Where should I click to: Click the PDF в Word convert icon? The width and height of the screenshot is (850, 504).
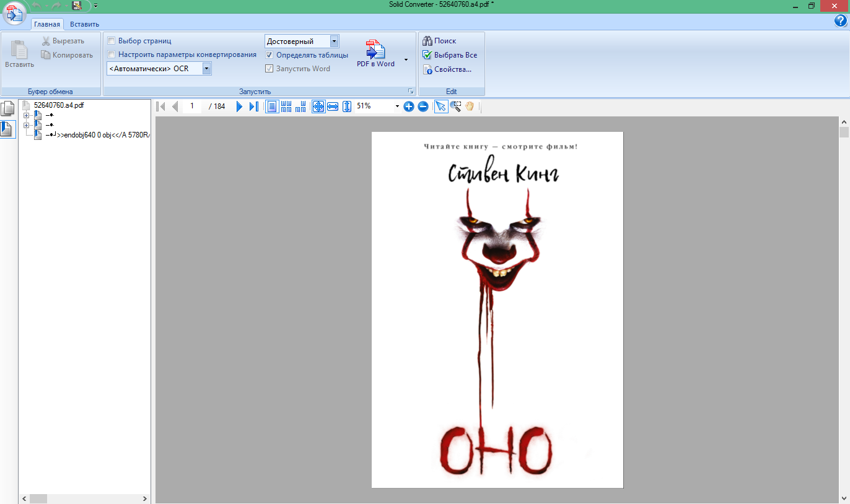[375, 53]
